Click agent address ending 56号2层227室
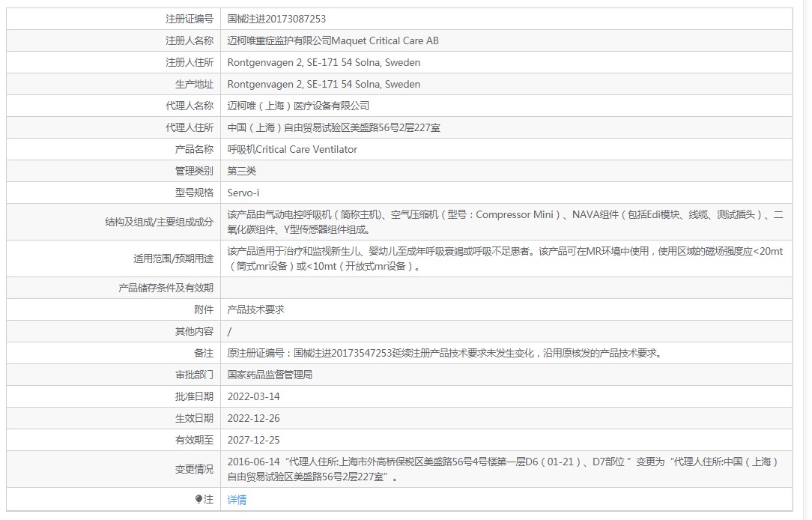Screen dimensions: 812x520 pyautogui.click(x=333, y=128)
